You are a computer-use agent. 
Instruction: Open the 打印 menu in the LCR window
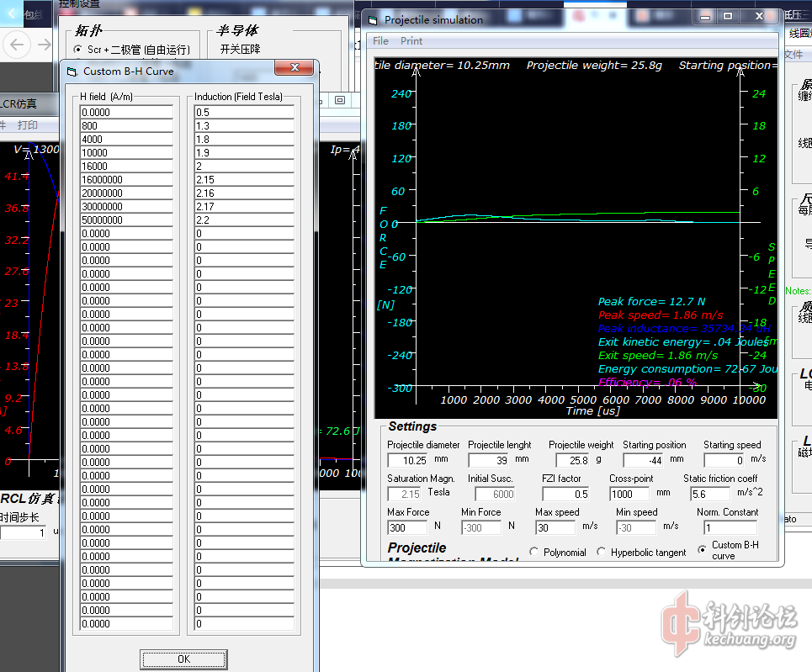(x=28, y=125)
